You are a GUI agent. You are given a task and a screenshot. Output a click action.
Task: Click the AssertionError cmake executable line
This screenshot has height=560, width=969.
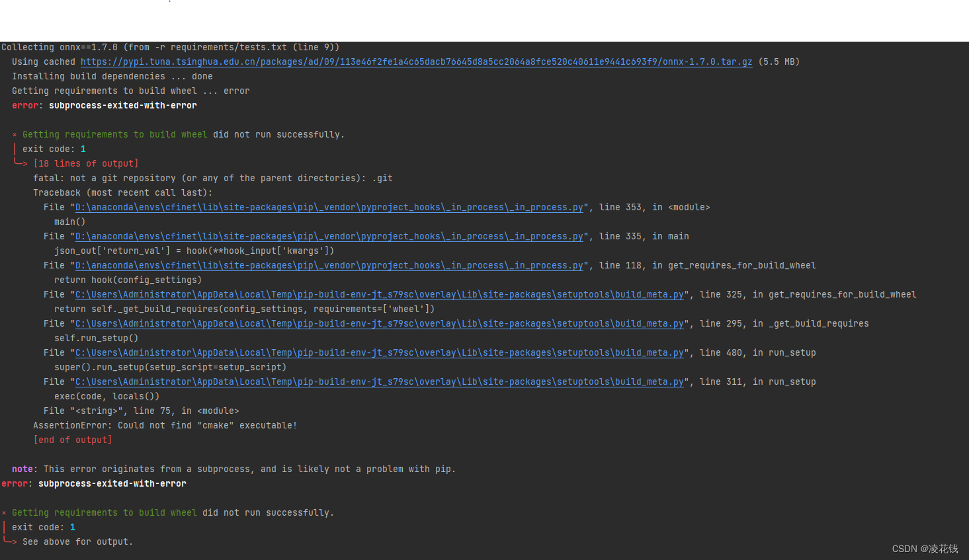(165, 425)
